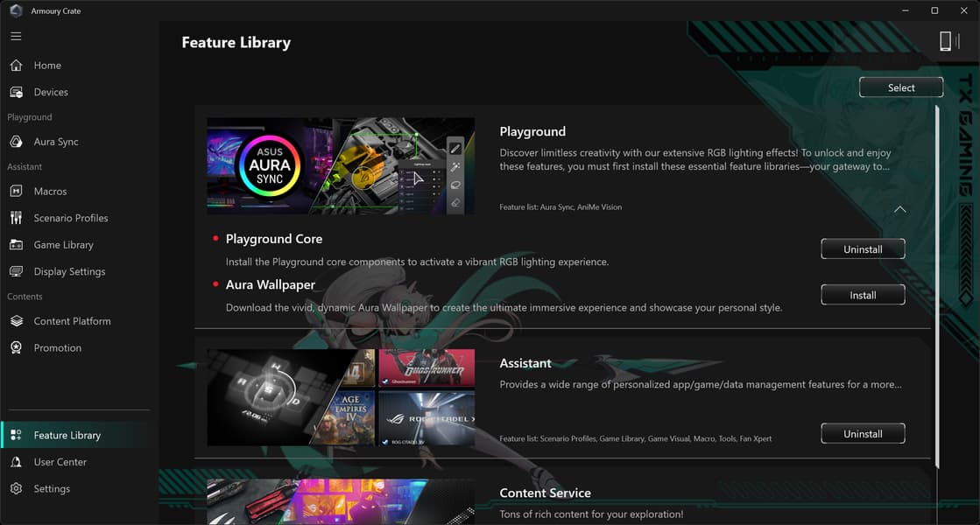Click the Playground section label in sidebar
The image size is (980, 525).
coord(30,117)
